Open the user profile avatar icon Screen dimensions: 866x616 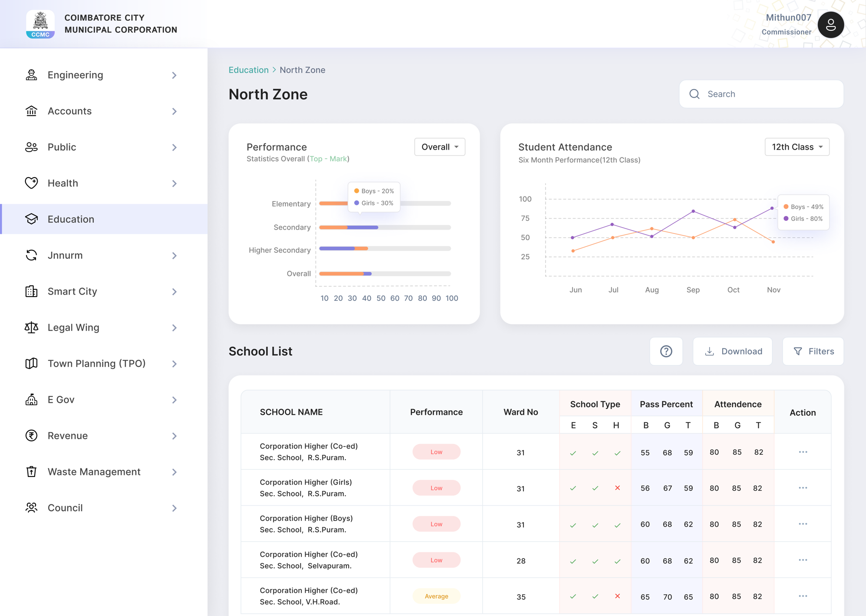point(831,25)
